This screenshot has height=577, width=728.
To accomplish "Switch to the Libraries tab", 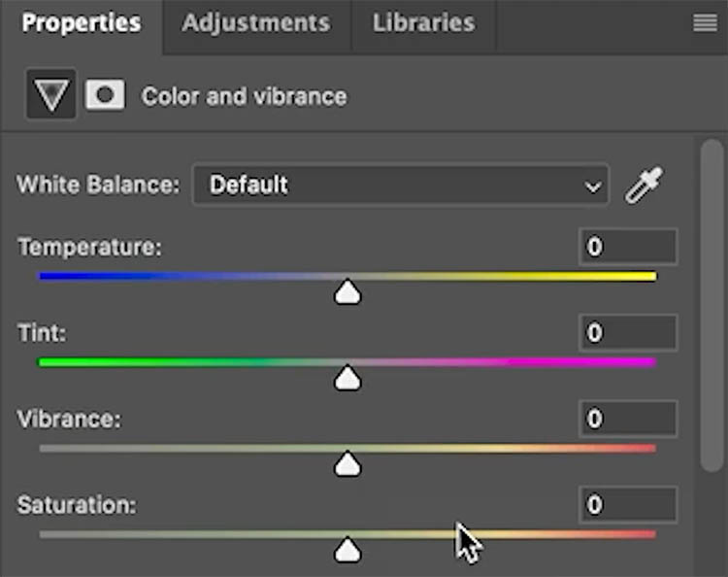I will click(423, 23).
